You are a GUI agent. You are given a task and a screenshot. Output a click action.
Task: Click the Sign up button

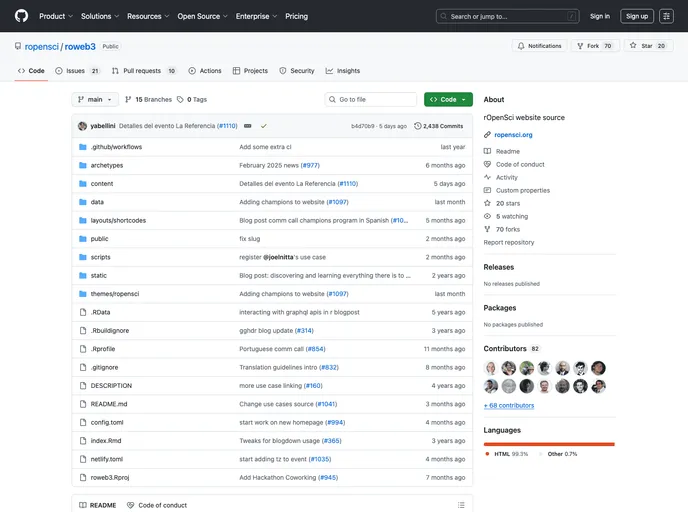[637, 16]
